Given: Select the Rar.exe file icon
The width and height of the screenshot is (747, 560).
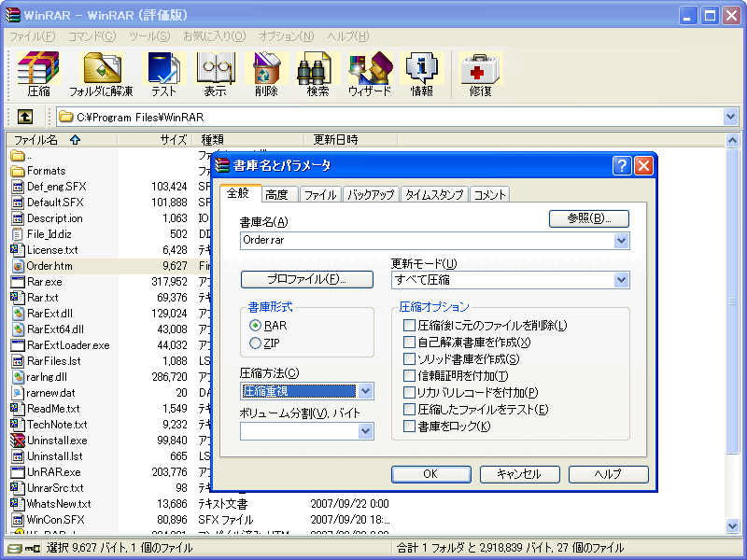Looking at the screenshot, I should click(18, 282).
